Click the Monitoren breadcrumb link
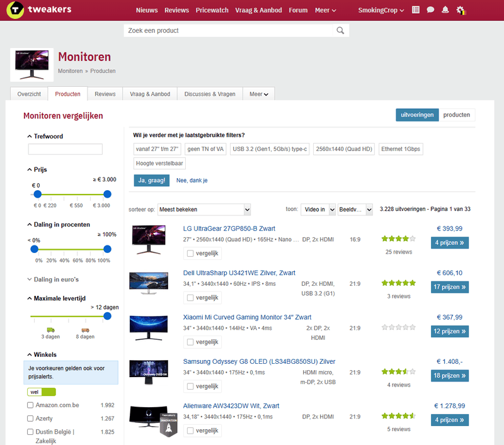This screenshot has width=504, height=445. [x=70, y=71]
